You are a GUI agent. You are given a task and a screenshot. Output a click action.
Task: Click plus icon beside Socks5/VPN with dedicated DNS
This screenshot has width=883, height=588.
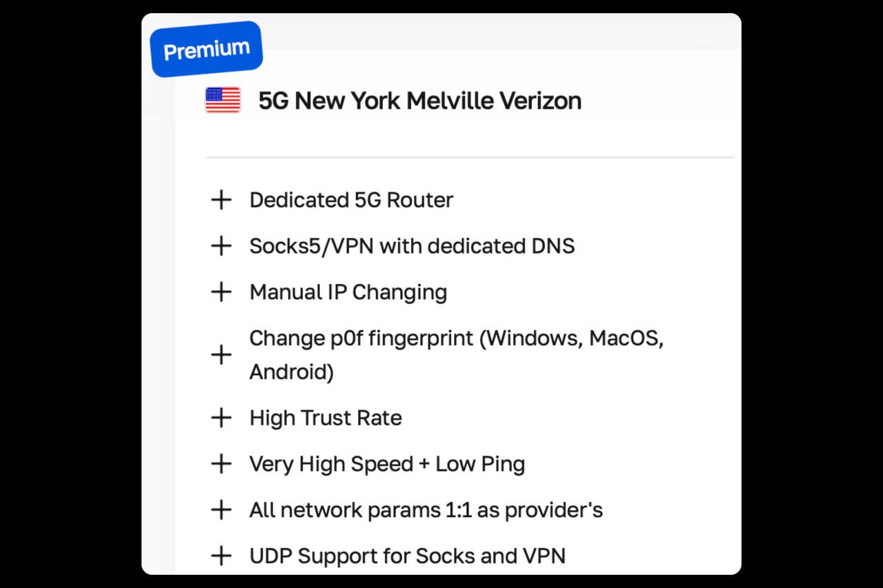click(x=221, y=246)
